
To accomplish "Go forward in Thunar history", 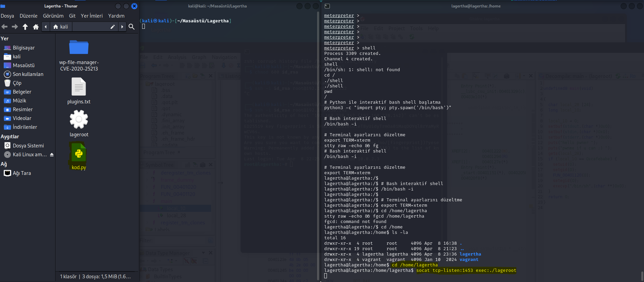I will [x=15, y=27].
